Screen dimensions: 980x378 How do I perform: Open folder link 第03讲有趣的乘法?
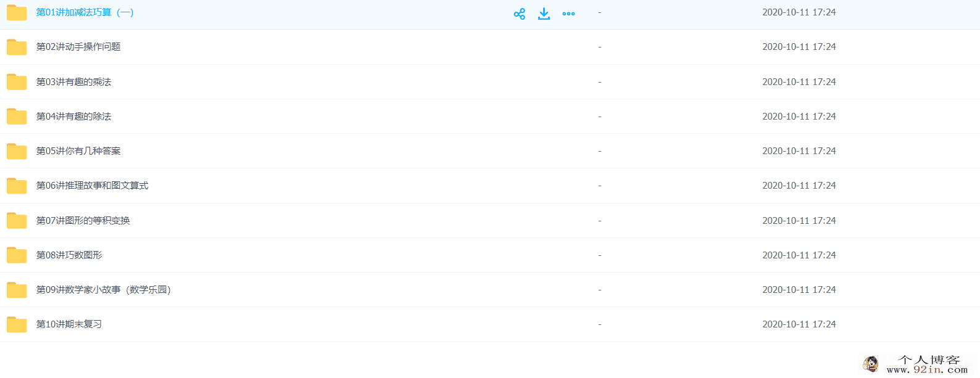(x=73, y=82)
